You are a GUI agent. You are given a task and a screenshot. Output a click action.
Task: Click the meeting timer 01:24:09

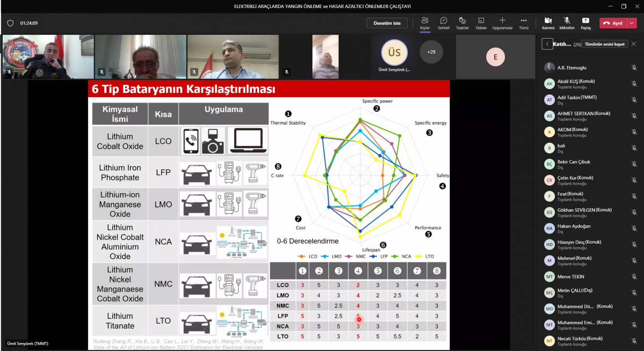(x=29, y=23)
